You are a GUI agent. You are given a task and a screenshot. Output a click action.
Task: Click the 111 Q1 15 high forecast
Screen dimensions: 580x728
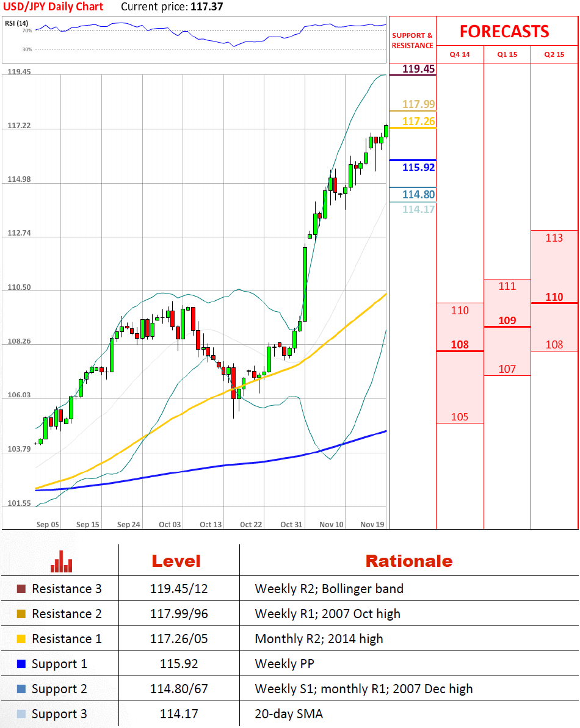[x=507, y=286]
